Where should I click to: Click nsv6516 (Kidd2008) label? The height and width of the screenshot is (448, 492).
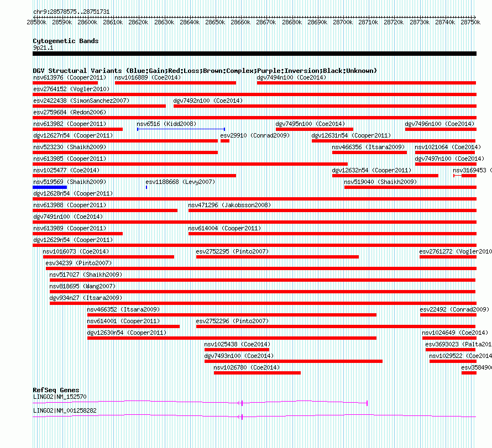pos(166,124)
